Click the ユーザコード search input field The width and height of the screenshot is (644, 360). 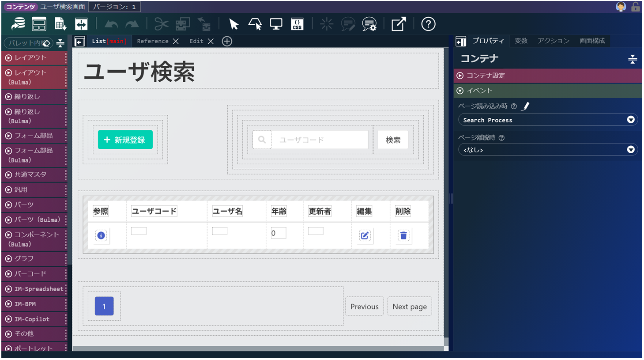point(319,140)
